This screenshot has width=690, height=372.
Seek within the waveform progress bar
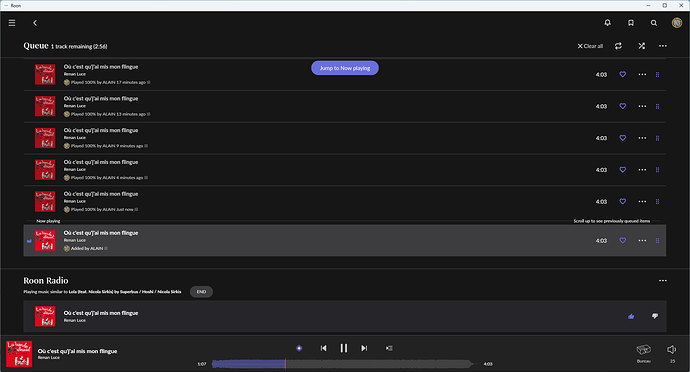342,364
